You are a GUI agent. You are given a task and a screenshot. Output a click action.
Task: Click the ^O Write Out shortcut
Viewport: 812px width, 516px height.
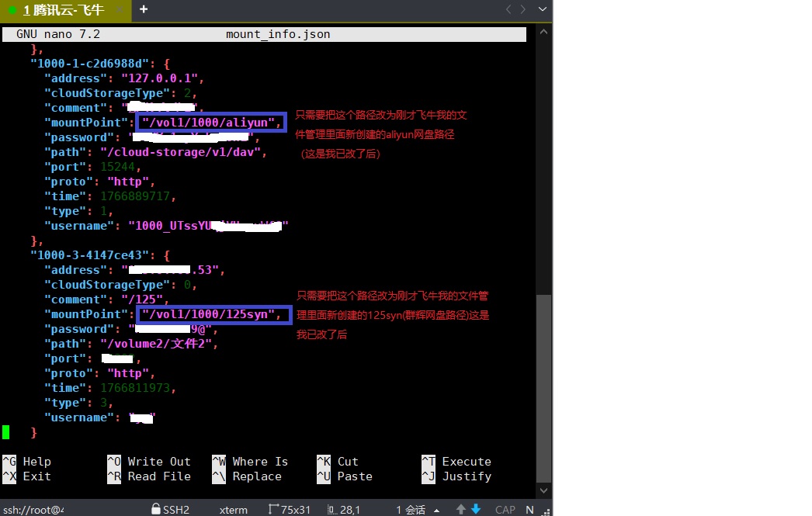tap(149, 461)
